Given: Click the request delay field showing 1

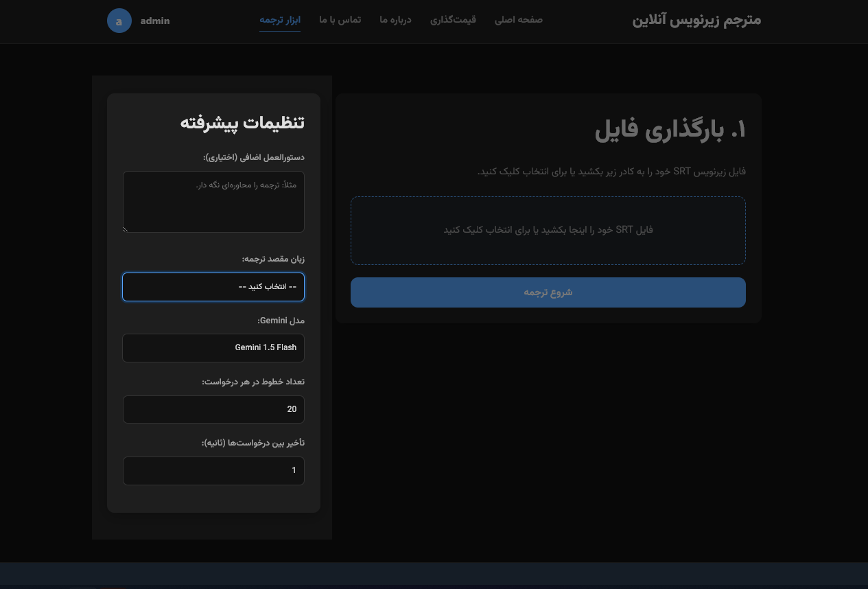Looking at the screenshot, I should point(213,471).
